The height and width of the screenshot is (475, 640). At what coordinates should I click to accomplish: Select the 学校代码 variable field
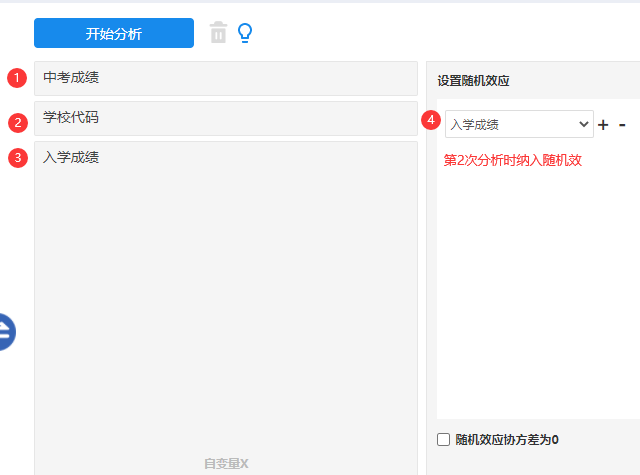[x=225, y=118]
